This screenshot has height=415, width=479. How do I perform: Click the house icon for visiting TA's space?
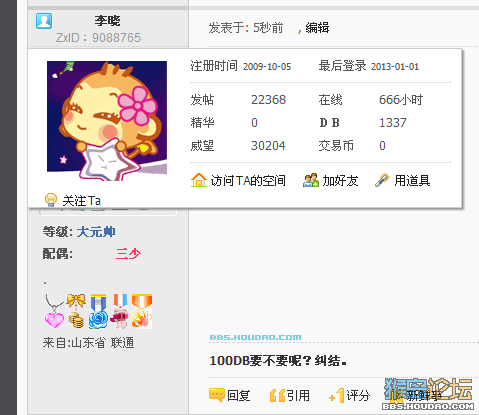point(199,180)
